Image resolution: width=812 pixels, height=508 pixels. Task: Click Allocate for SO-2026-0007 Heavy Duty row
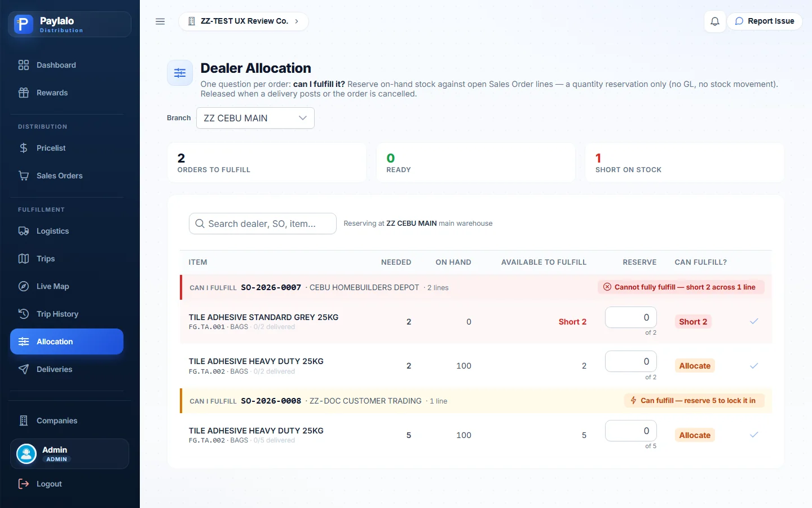695,366
